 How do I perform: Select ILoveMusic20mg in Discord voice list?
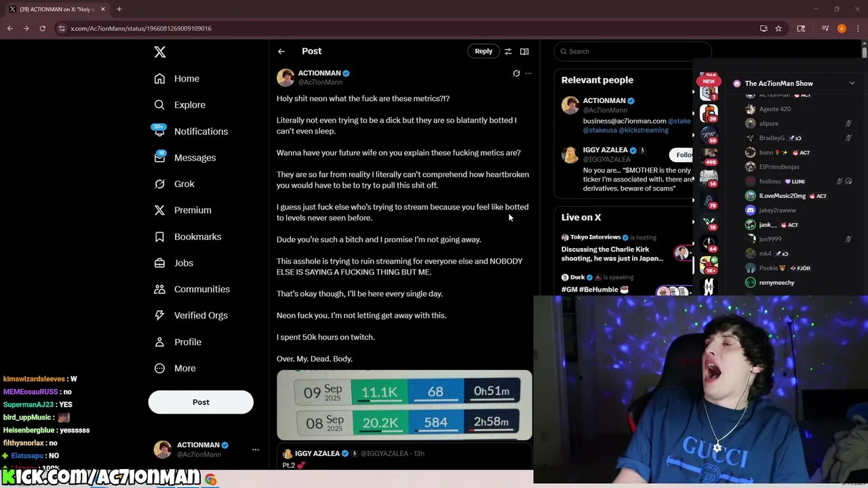click(785, 196)
